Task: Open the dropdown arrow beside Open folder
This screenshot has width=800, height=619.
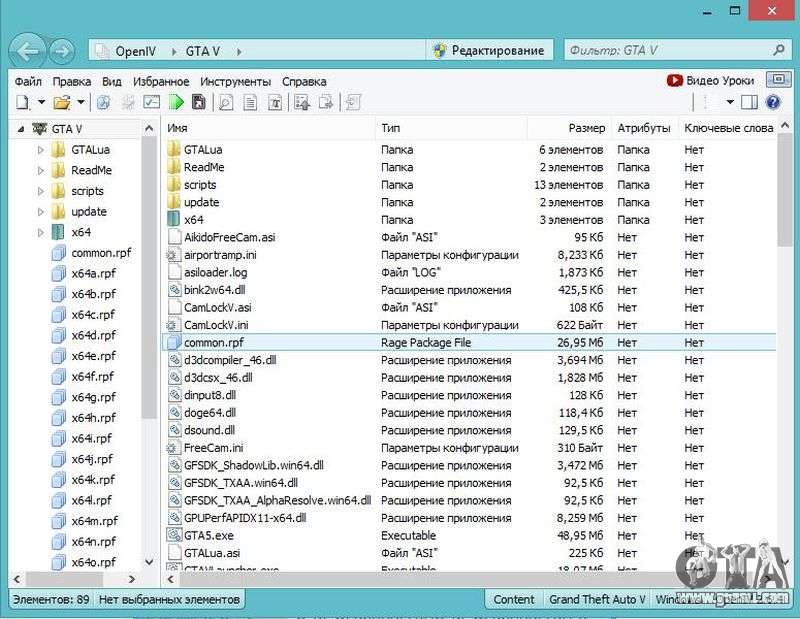Action: 81,102
